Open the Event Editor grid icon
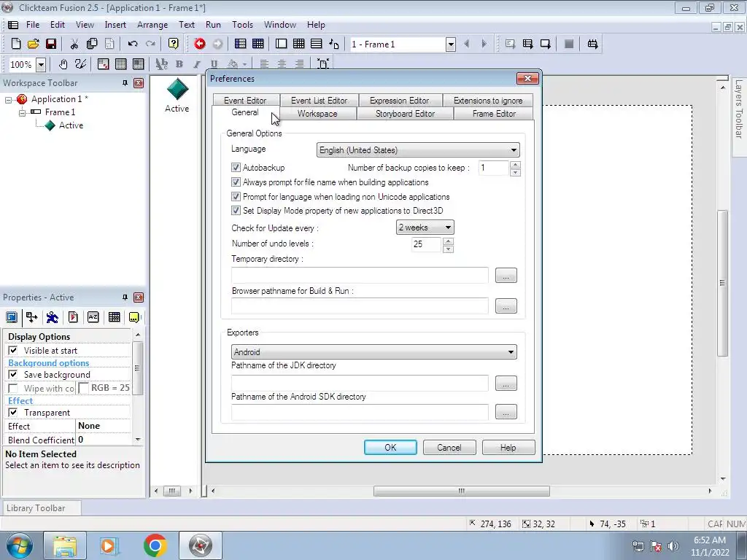Image resolution: width=747 pixels, height=560 pixels. pos(298,44)
